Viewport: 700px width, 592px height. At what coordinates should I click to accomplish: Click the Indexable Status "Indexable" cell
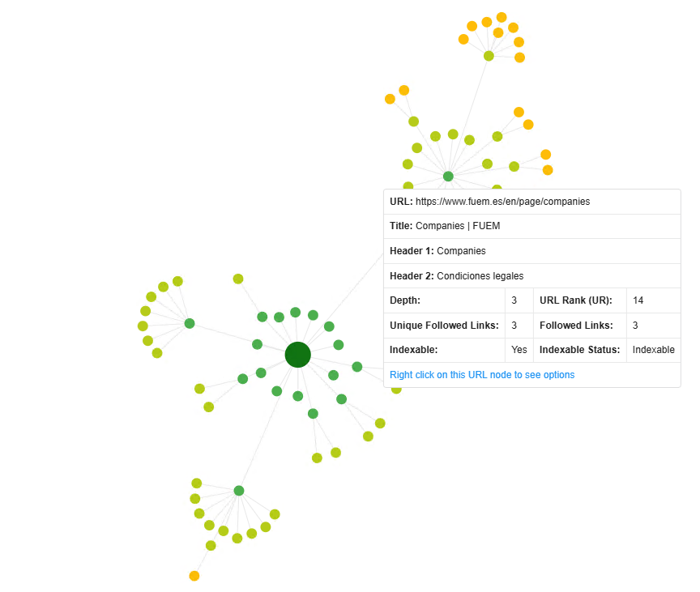653,350
